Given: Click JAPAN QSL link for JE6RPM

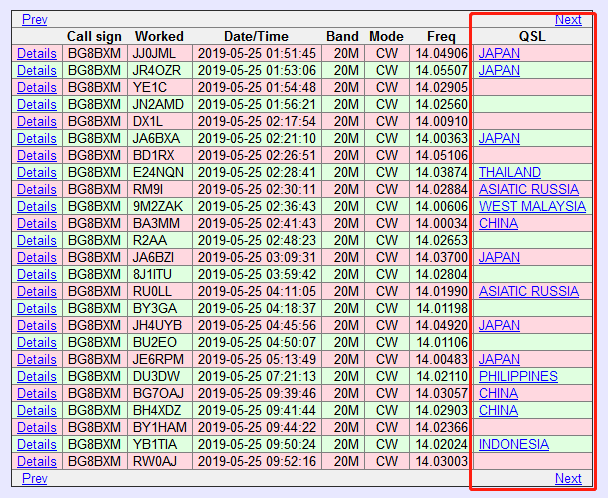Looking at the screenshot, I should [499, 360].
